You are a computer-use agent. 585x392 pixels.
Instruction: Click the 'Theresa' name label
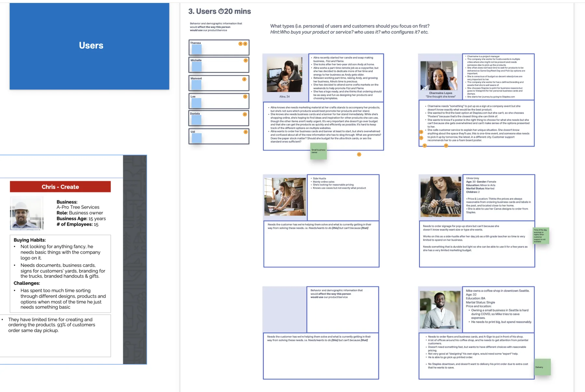(195, 43)
